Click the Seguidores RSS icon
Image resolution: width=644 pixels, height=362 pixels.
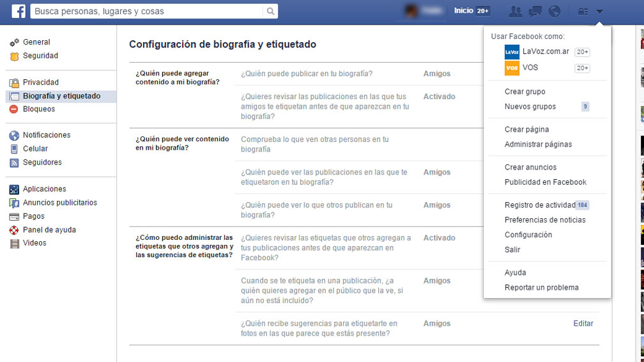coord(14,163)
